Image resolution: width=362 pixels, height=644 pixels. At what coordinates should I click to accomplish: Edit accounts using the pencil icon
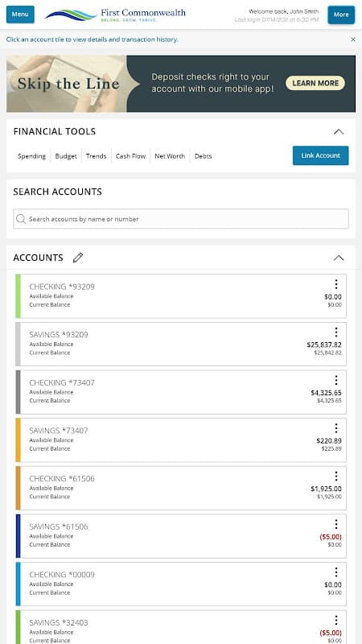tap(77, 258)
